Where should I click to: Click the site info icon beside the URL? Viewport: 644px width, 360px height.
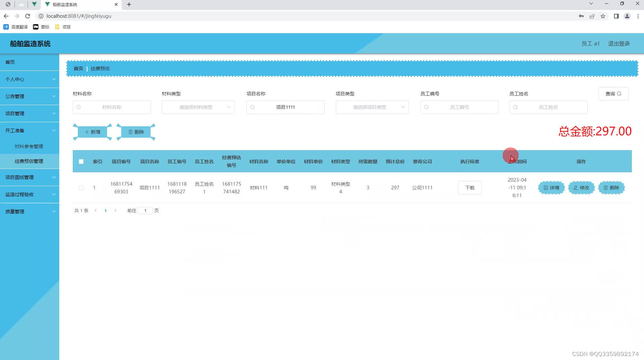pyautogui.click(x=41, y=16)
